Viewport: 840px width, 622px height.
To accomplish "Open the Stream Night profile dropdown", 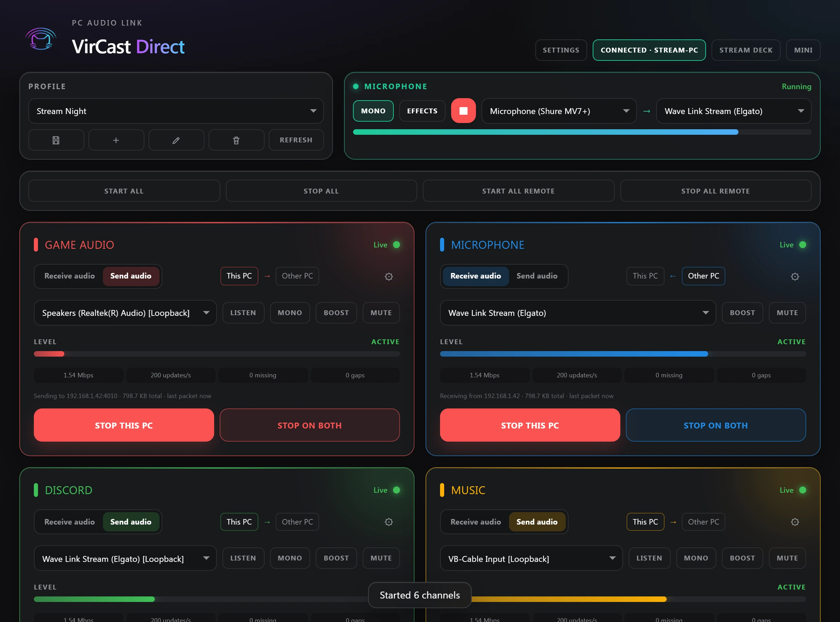I will [x=176, y=111].
